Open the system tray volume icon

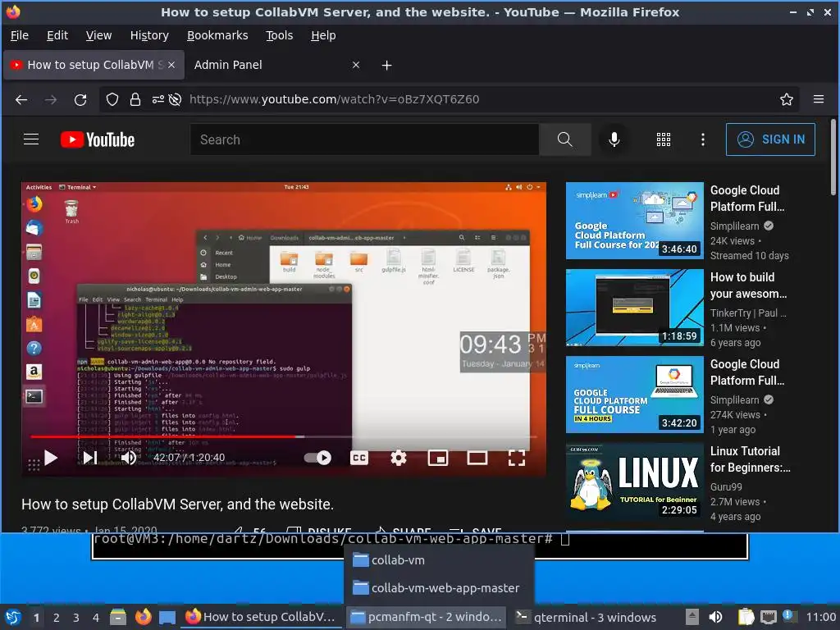715,617
